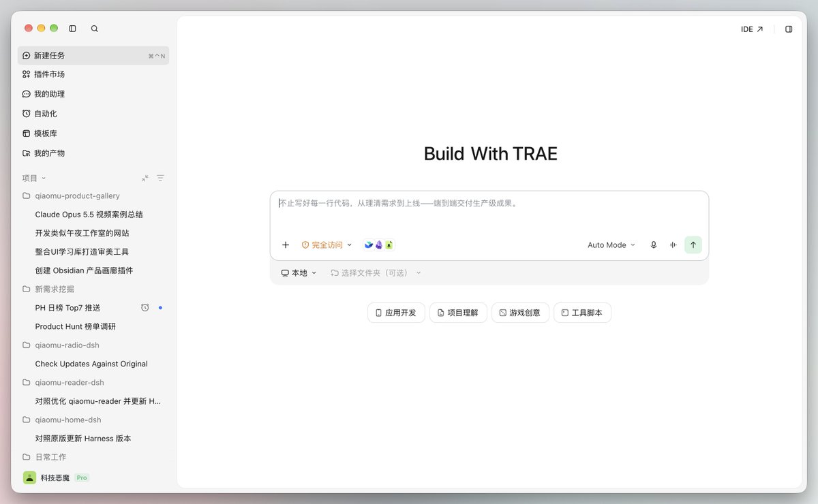Screen dimensions: 818x504
Task: Click the microphone dictation icon
Action: click(654, 245)
